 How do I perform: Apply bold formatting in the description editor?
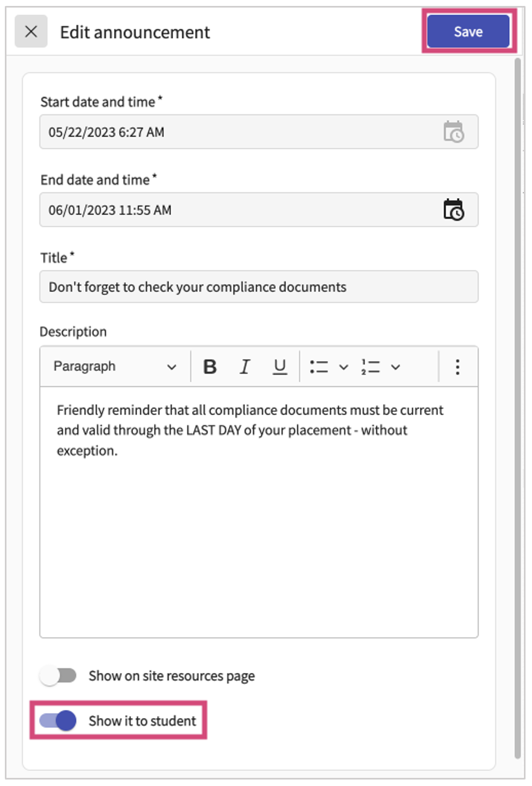click(210, 367)
